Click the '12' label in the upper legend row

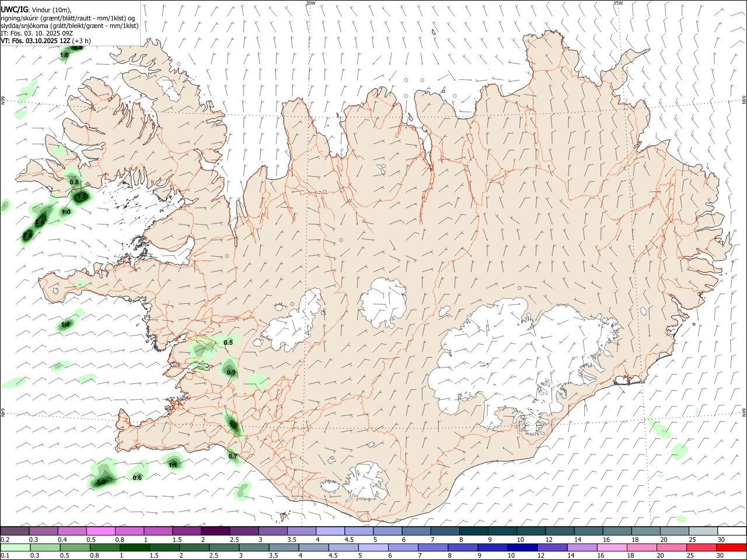549,540
